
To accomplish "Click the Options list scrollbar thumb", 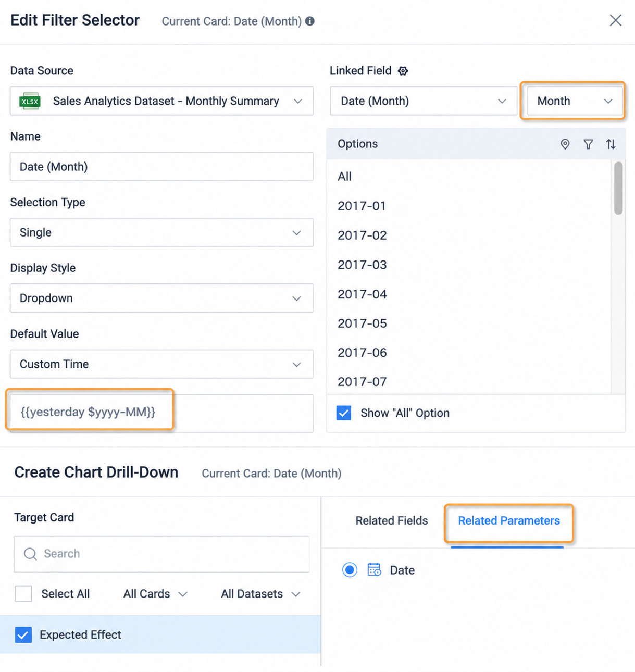I will [x=618, y=188].
